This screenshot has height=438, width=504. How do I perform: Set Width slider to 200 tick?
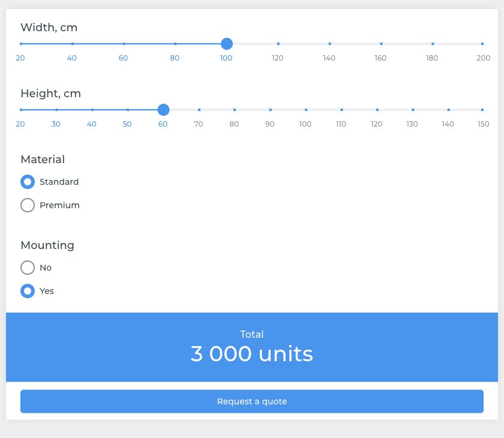pos(482,44)
